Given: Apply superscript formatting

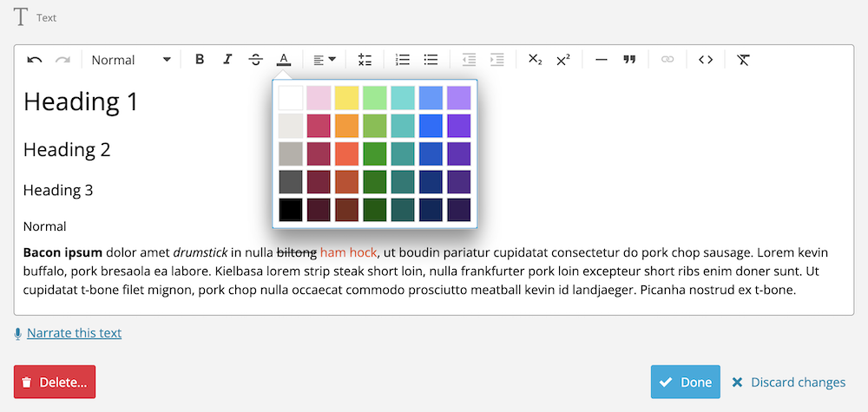Looking at the screenshot, I should [x=563, y=60].
